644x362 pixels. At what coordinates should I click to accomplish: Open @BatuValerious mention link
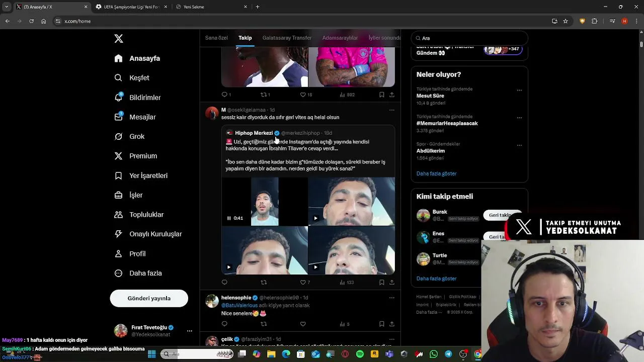[x=239, y=305]
